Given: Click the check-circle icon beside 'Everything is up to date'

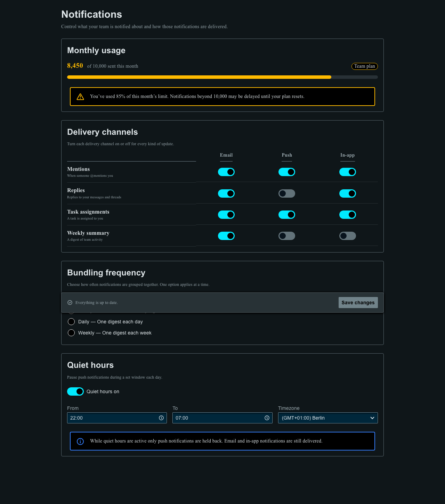Looking at the screenshot, I should point(70,303).
